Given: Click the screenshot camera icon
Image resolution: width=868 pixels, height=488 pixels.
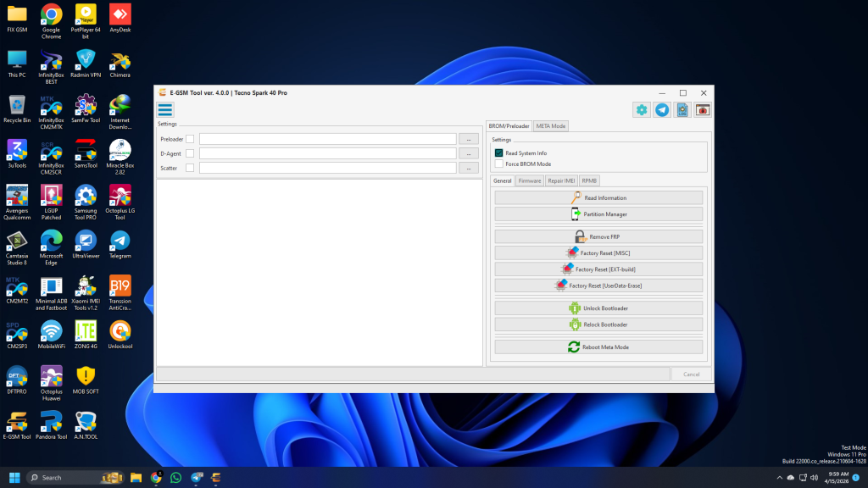Looking at the screenshot, I should pyautogui.click(x=703, y=109).
